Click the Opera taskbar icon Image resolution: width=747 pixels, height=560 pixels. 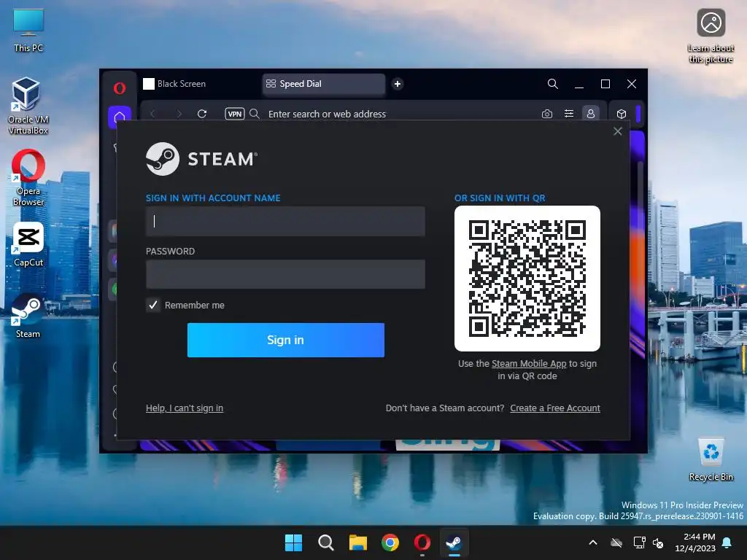422,542
